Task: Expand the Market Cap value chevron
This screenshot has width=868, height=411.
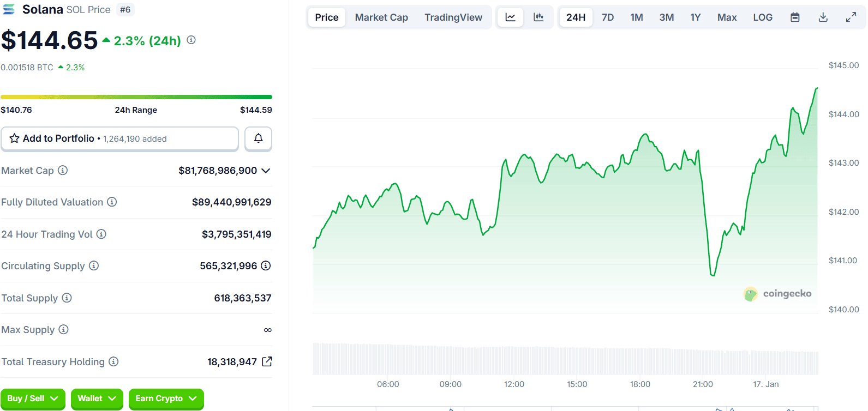Action: 266,171
